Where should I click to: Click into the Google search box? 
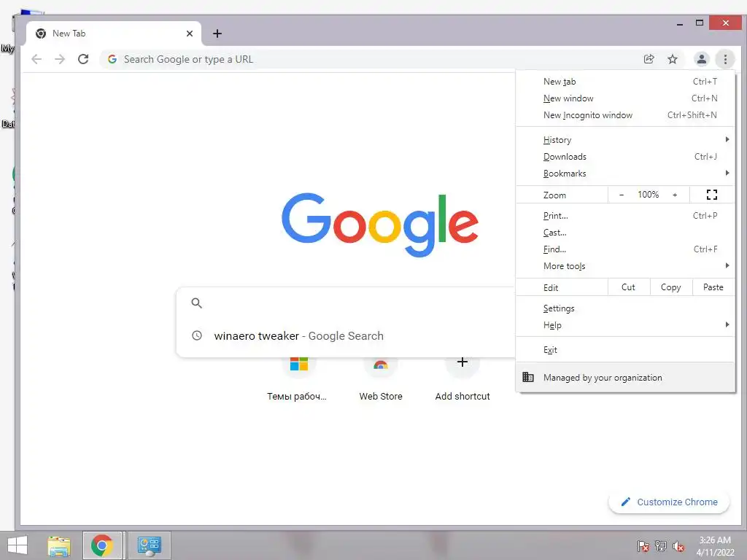[x=346, y=303]
